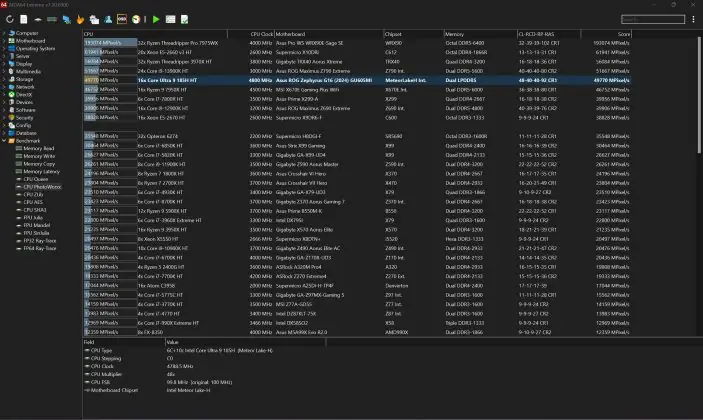Open the CPU Queen benchmark

pos(35,179)
